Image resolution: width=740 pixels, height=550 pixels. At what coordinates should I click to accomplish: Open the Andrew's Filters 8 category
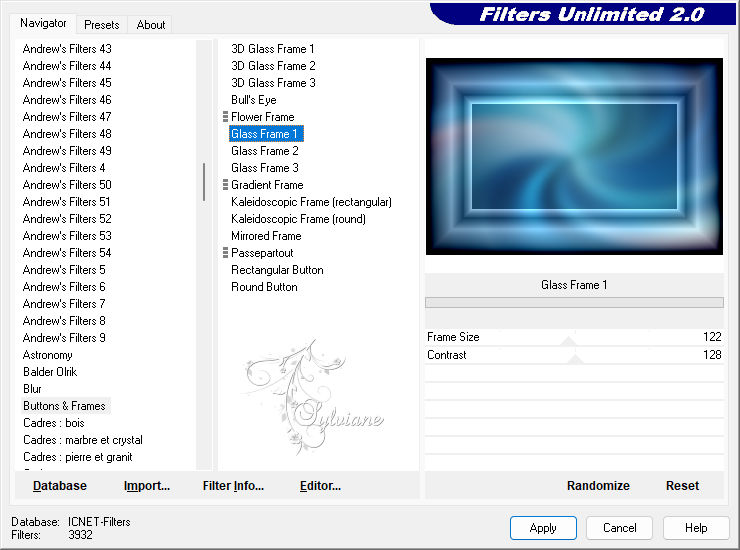64,321
